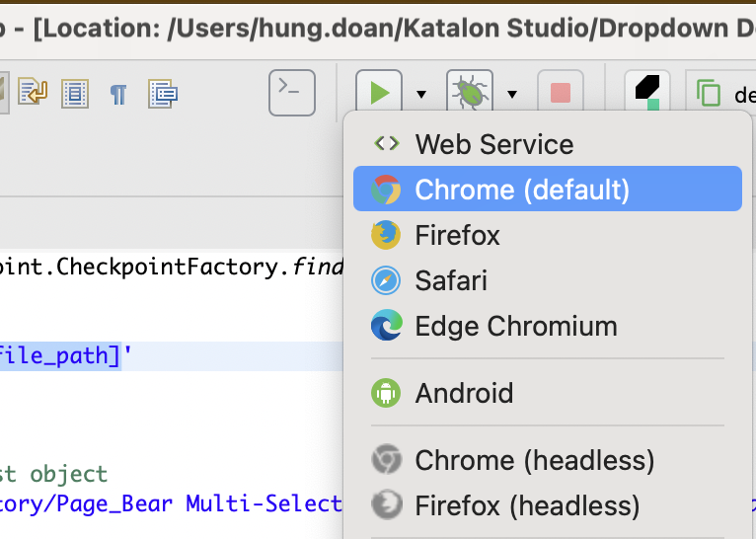Expand the Debug dropdown arrow
Image resolution: width=756 pixels, height=539 pixels.
point(512,95)
